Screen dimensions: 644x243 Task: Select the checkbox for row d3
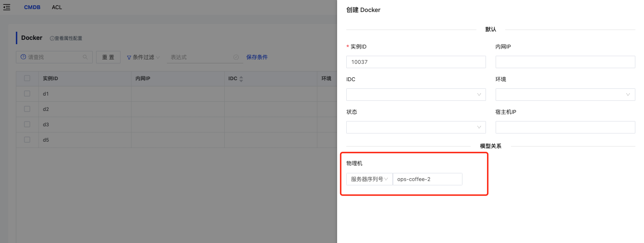point(27,124)
